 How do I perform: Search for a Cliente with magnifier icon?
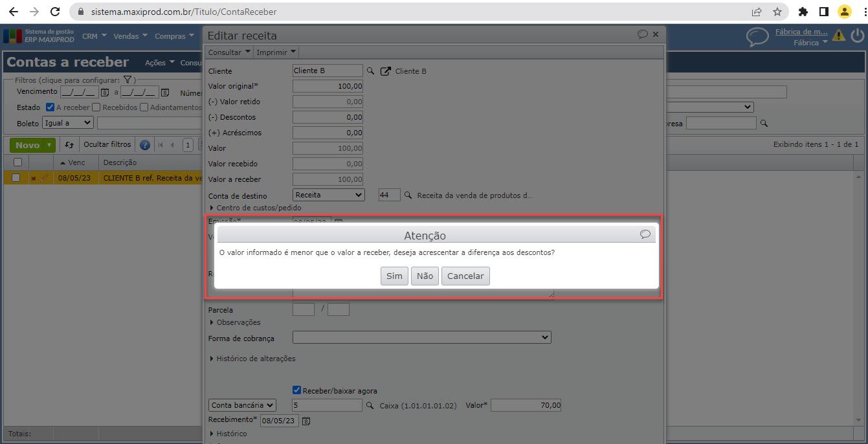(x=371, y=71)
